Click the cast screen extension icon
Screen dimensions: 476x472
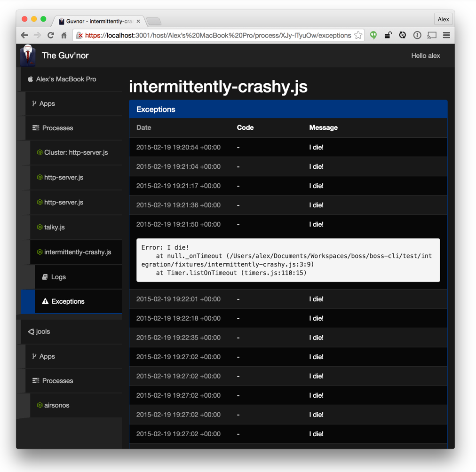point(432,35)
